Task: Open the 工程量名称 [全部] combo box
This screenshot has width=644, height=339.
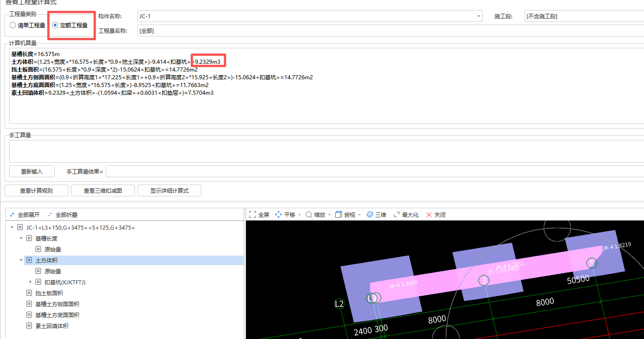Action: coord(391,31)
